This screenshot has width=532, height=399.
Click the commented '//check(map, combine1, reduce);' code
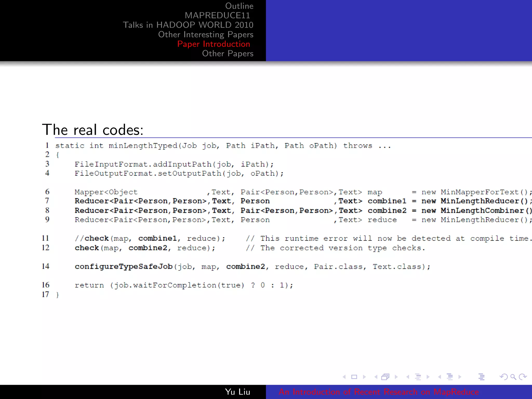tap(150, 238)
